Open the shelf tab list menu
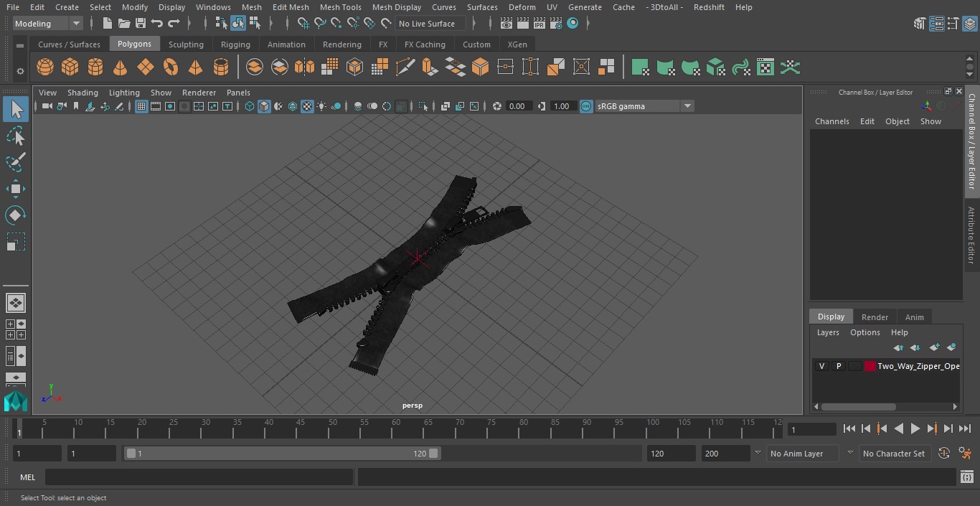The image size is (980, 506). [x=20, y=45]
